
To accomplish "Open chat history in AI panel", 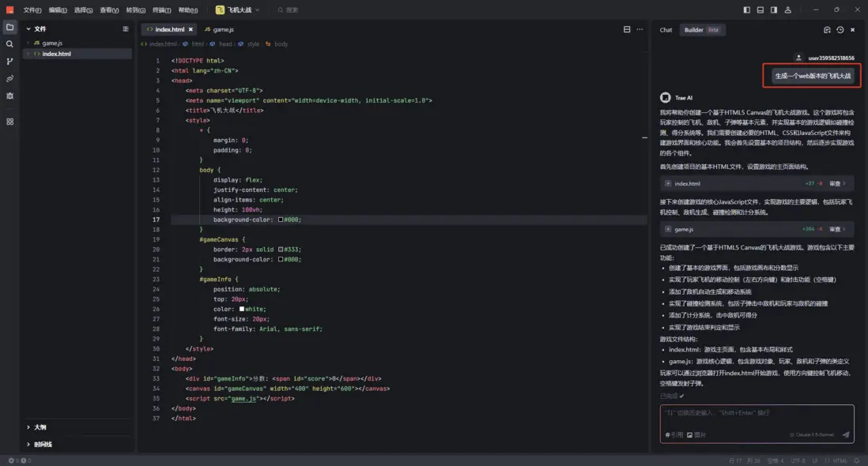I will (x=840, y=30).
